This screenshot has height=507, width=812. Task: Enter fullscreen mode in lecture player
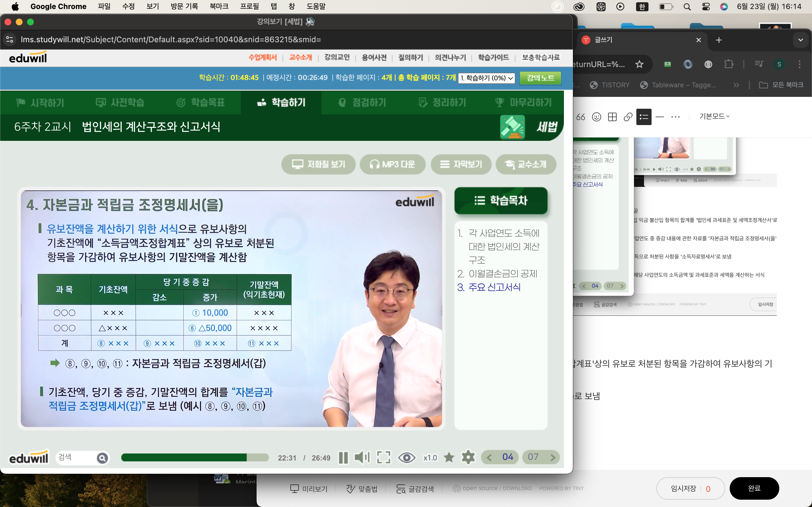[x=383, y=457]
